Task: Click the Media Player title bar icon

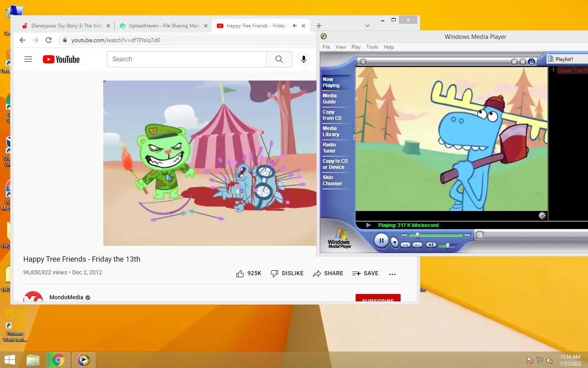Action: (324, 36)
